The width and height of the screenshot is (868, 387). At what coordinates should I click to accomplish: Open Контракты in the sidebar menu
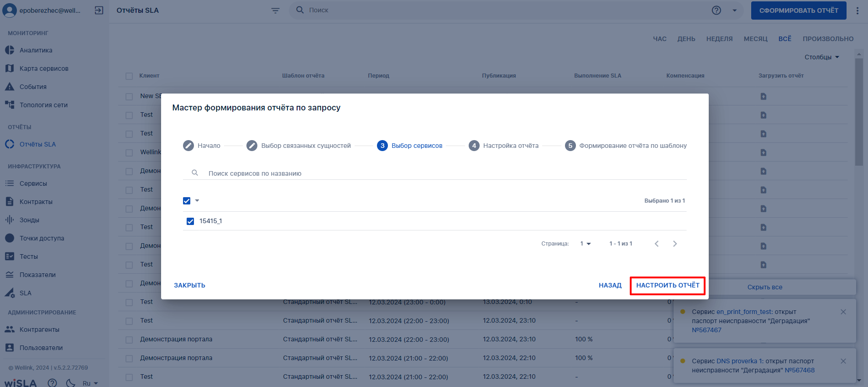(36, 202)
